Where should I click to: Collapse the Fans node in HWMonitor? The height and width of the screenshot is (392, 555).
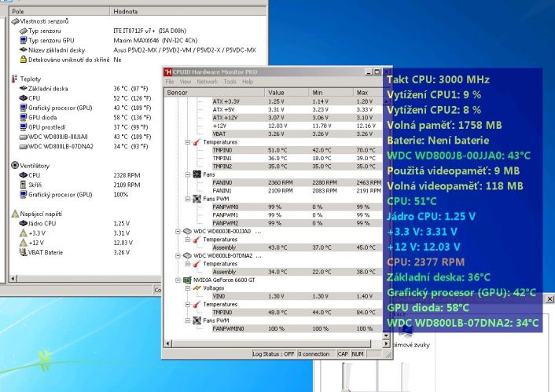(188, 174)
